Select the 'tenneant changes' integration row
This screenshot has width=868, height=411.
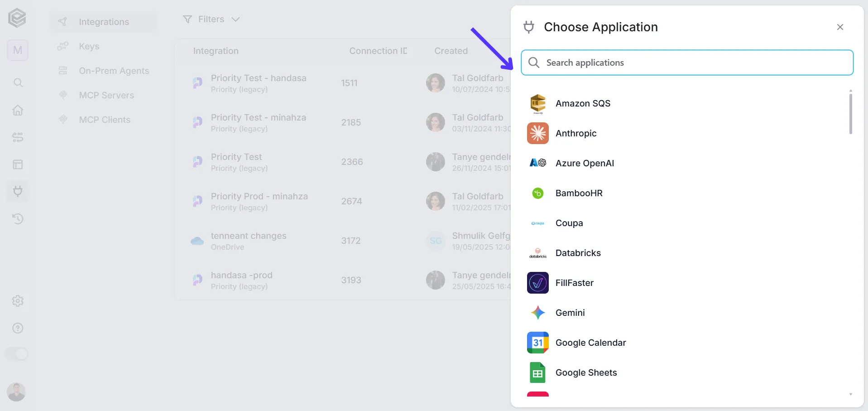click(x=343, y=241)
